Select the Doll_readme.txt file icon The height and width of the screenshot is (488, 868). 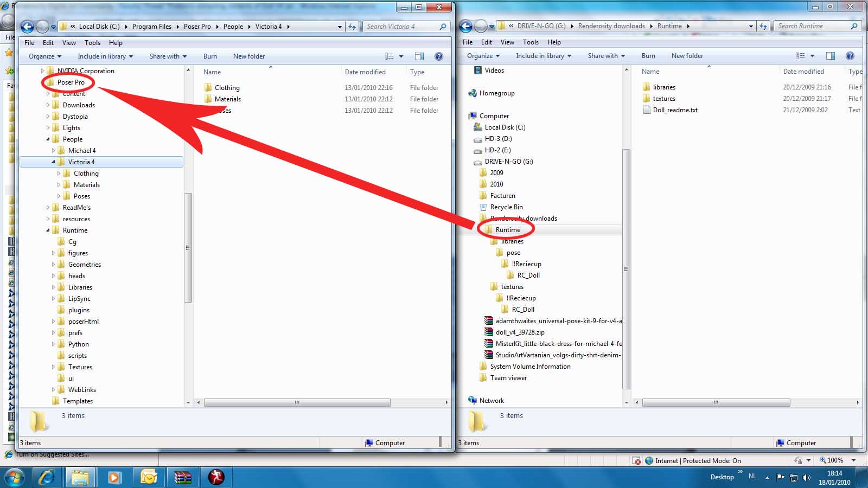tap(646, 110)
